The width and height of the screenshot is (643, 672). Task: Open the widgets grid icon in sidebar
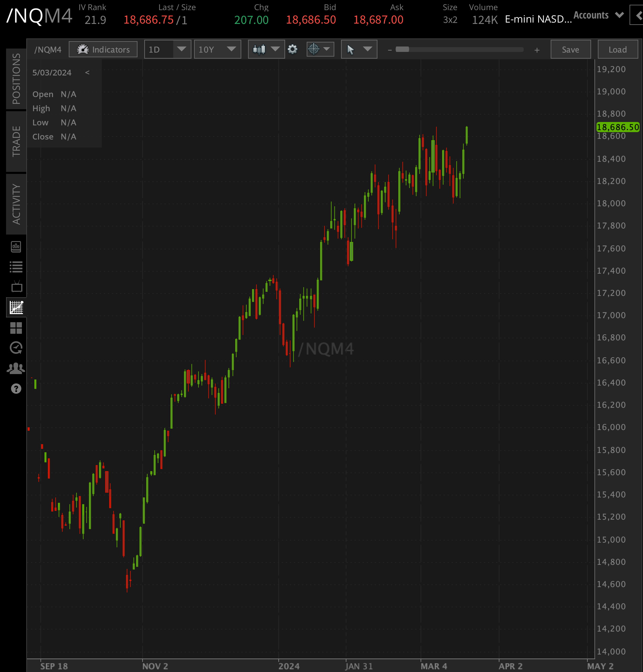(x=16, y=328)
